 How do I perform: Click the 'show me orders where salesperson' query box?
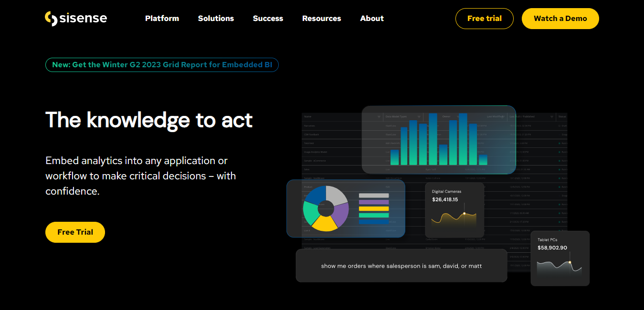coord(401,266)
